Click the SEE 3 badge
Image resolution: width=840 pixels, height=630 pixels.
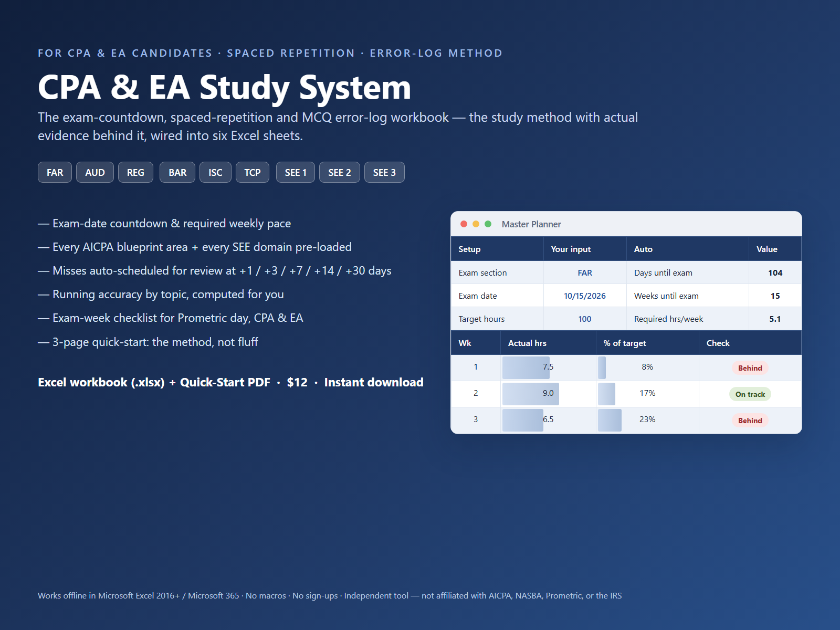[x=384, y=172]
